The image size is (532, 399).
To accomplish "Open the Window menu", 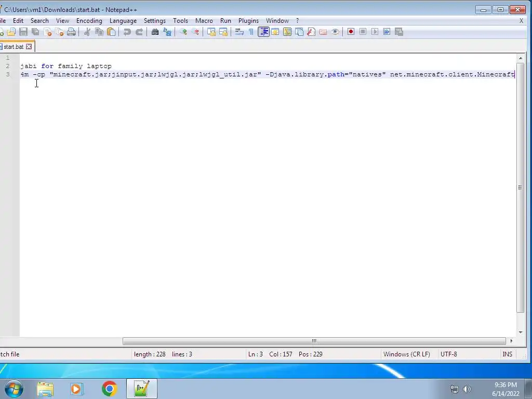I will tap(277, 21).
